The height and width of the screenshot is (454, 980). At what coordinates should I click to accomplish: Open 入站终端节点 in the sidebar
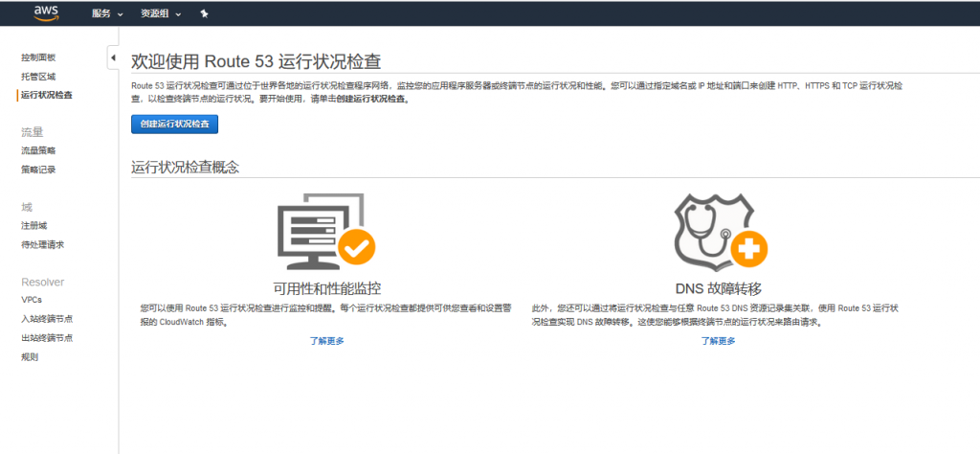point(46,319)
